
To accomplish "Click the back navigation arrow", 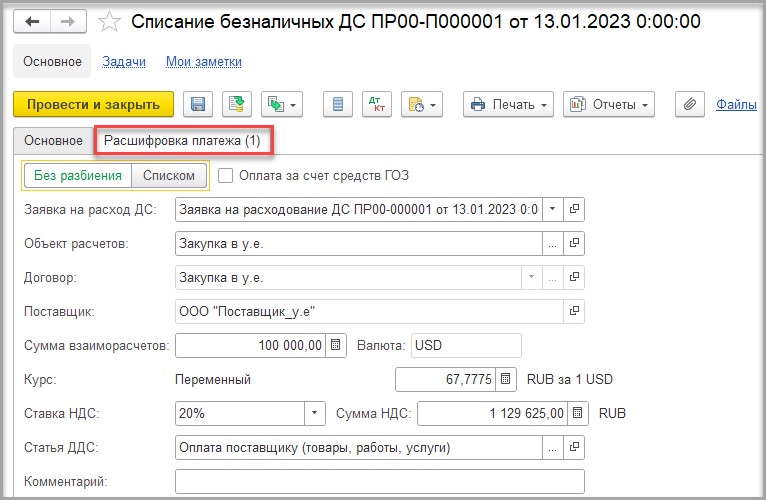I will pos(33,21).
